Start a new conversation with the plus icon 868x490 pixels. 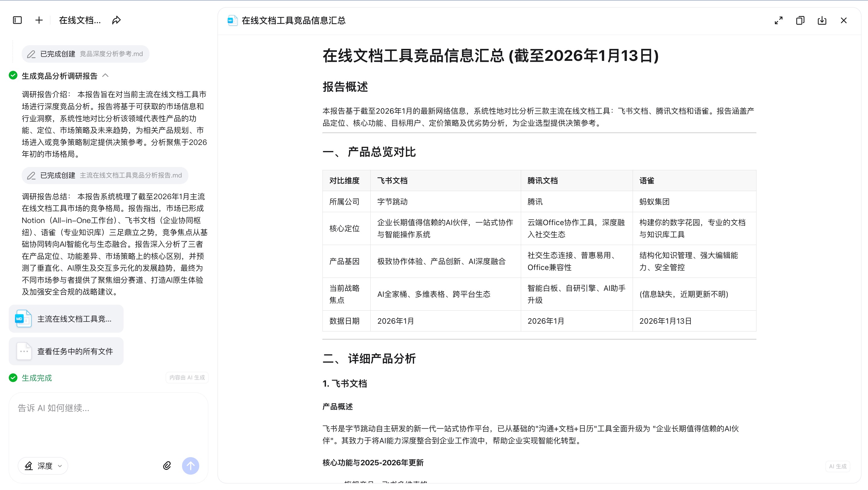click(x=39, y=20)
